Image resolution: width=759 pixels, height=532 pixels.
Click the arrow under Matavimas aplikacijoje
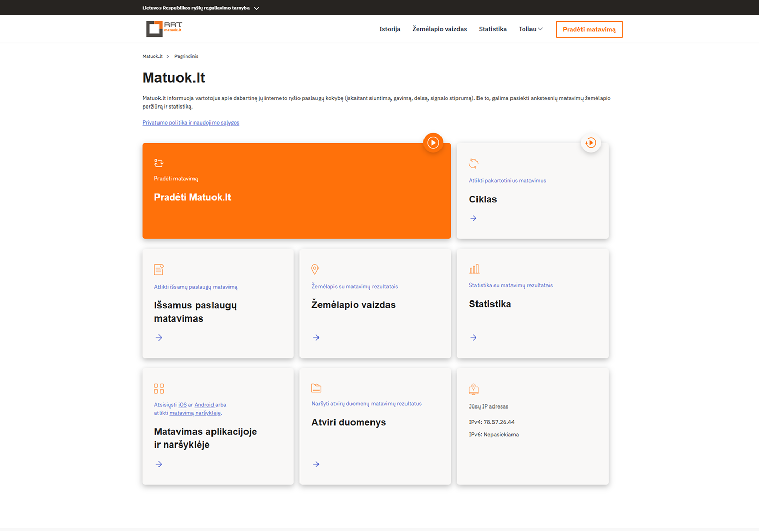pyautogui.click(x=158, y=464)
